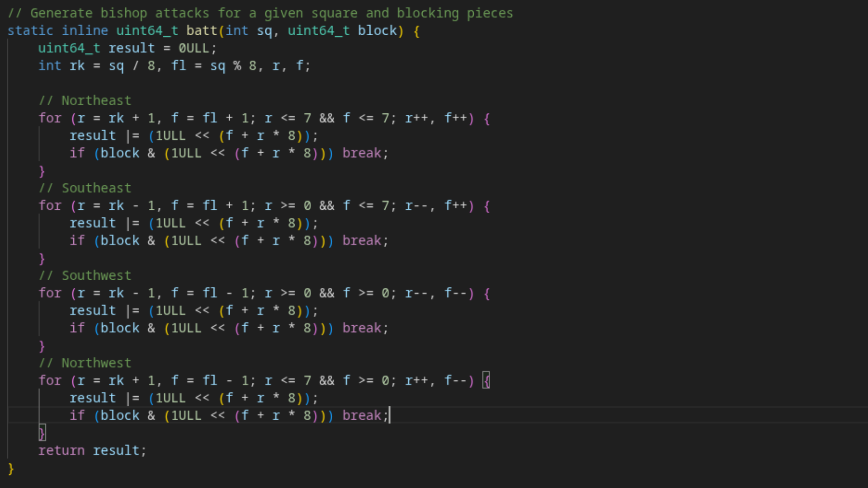This screenshot has width=868, height=488.
Task: Click the final closing brace of function
Action: (11, 469)
